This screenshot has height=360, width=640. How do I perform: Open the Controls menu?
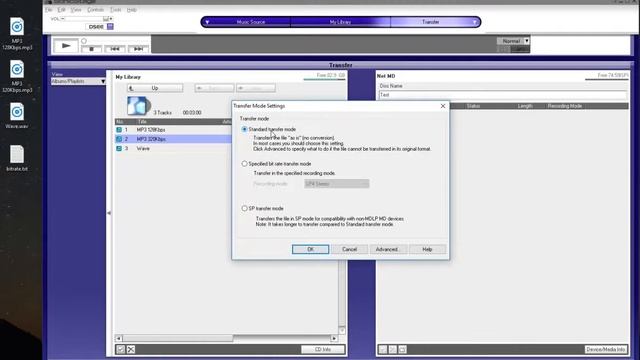pos(96,10)
